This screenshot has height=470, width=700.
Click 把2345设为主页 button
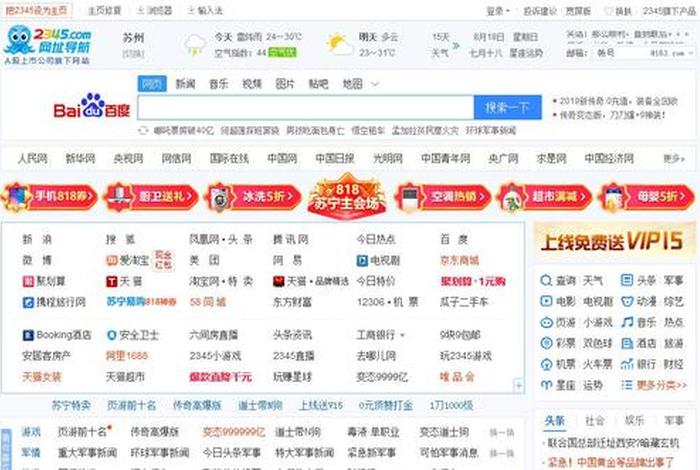[37, 10]
